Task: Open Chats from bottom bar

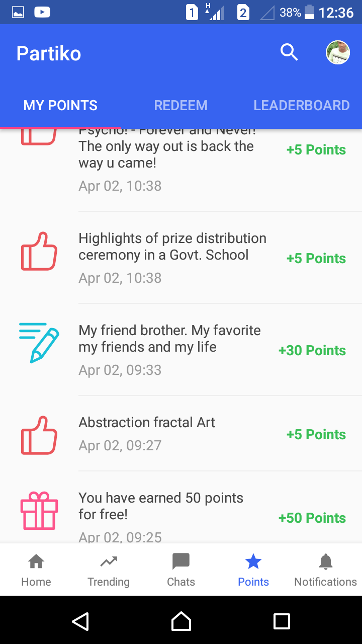Action: (181, 570)
